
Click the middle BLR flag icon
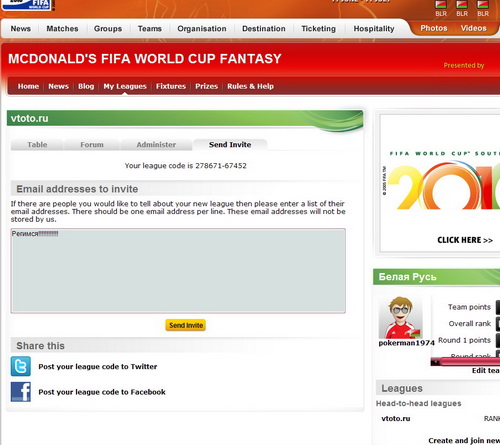pos(462,4)
